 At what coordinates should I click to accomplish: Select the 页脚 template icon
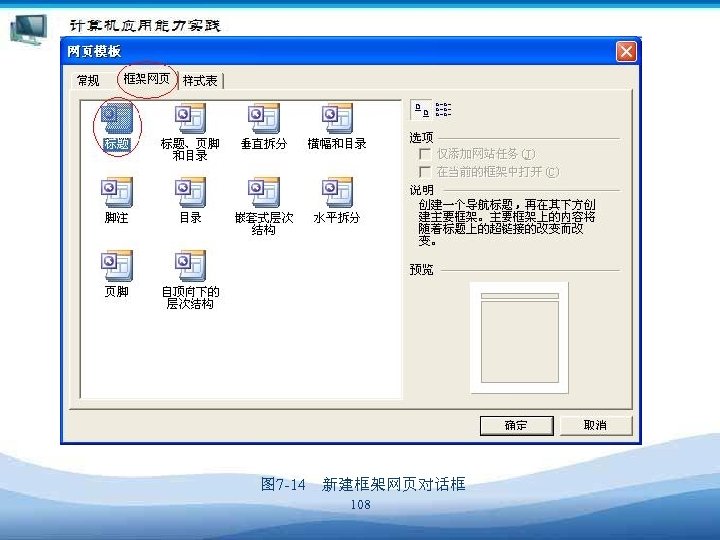click(117, 266)
